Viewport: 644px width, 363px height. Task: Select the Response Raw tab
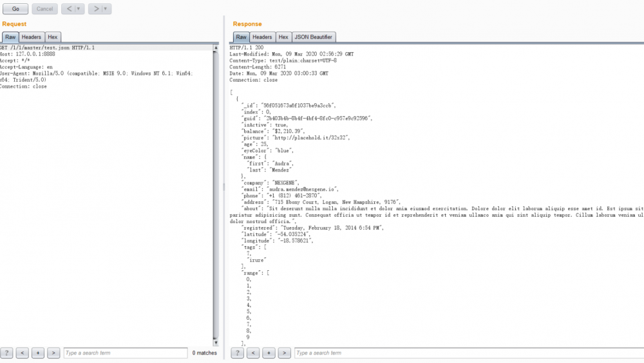click(x=241, y=37)
